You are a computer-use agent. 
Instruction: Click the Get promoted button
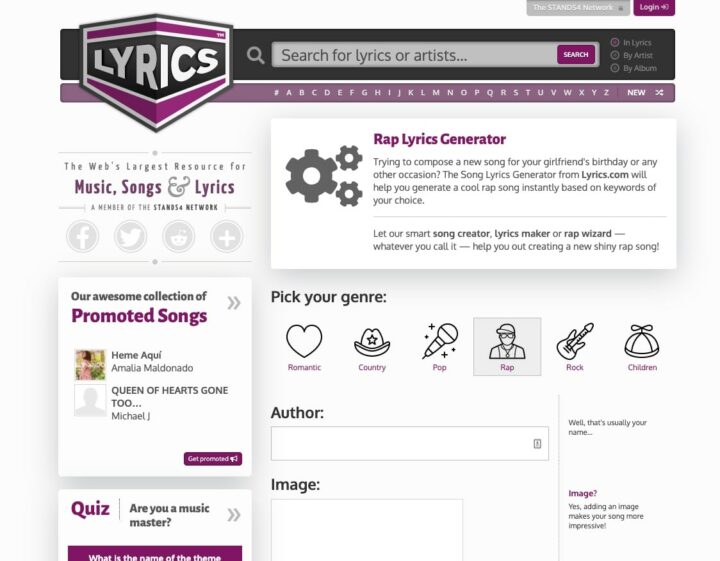213,459
